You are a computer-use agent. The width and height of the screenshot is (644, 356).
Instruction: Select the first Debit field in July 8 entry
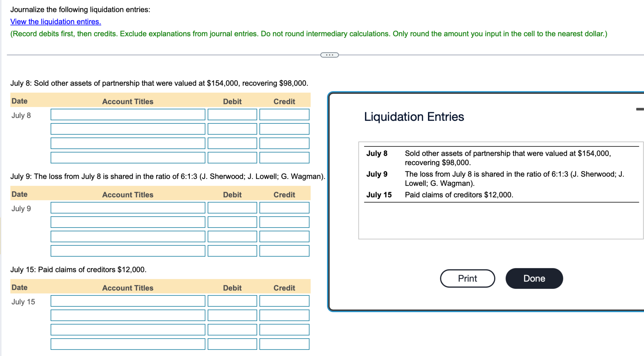232,114
